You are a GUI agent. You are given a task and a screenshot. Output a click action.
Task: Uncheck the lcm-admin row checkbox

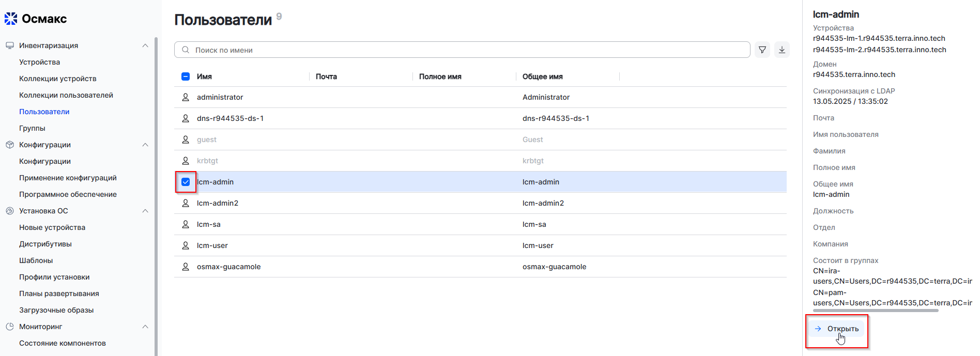(x=186, y=182)
